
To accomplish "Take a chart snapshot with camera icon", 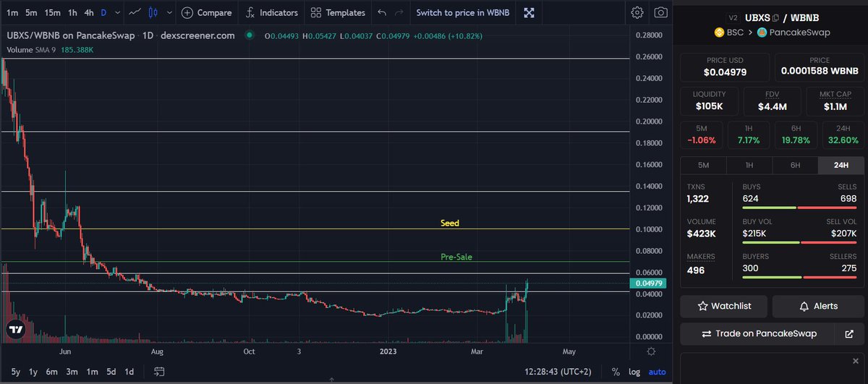I will coord(660,12).
